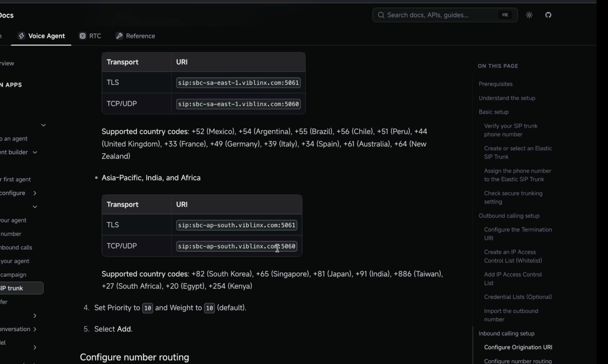Click the Voice Agent lightning icon
608x364 pixels.
click(21, 36)
